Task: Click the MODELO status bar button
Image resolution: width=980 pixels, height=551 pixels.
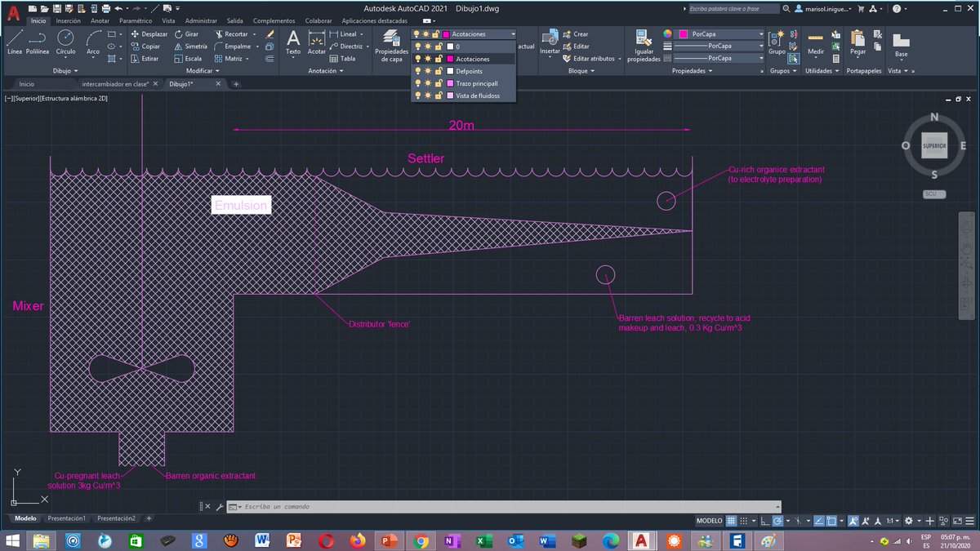Action: click(x=709, y=520)
